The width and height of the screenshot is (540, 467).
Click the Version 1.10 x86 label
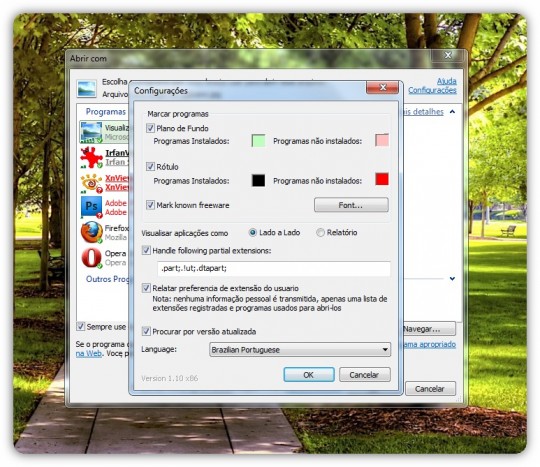click(x=169, y=378)
